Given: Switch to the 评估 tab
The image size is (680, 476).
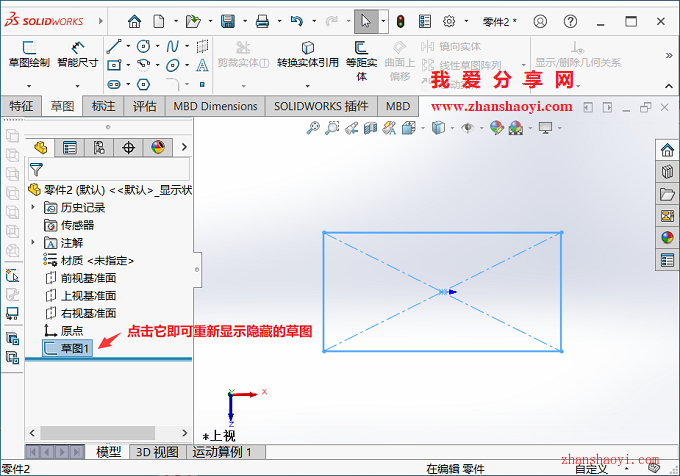Looking at the screenshot, I should tap(144, 106).
